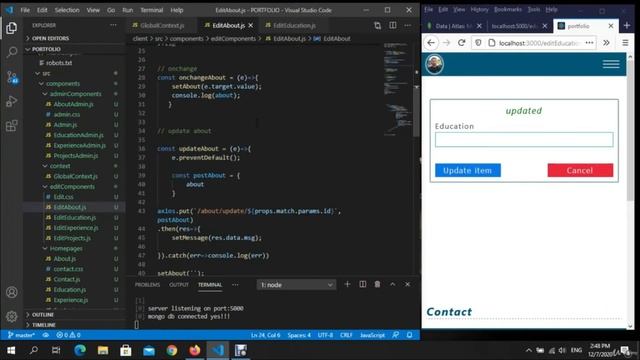Screen dimensions: 640x360
Task: Open the Search view in the activity bar
Action: pyautogui.click(x=11, y=52)
